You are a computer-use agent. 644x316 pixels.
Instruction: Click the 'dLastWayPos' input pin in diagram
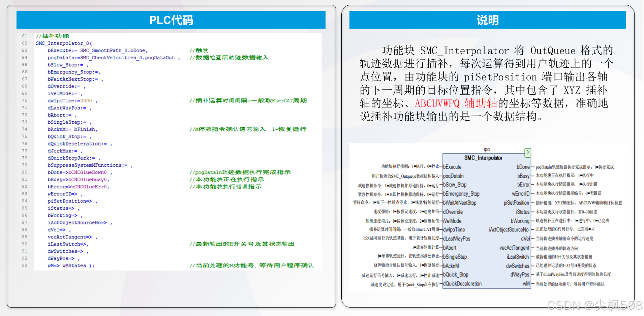[457, 239]
